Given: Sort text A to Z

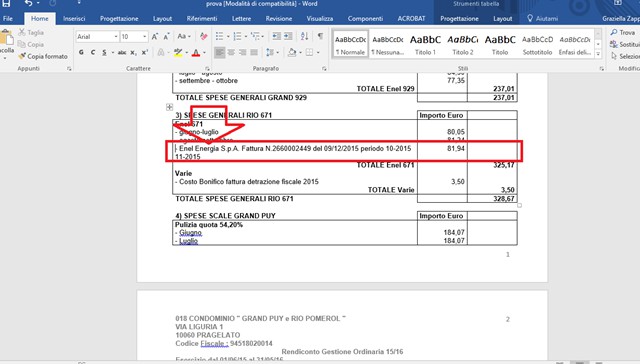Looking at the screenshot, I should 304,36.
